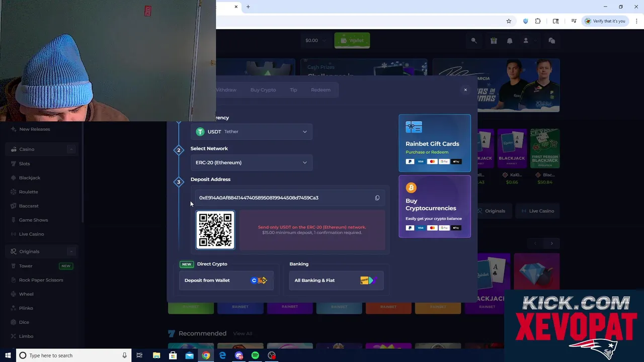This screenshot has height=362, width=644.
Task: Open the Mail app from the taskbar
Action: click(189, 355)
